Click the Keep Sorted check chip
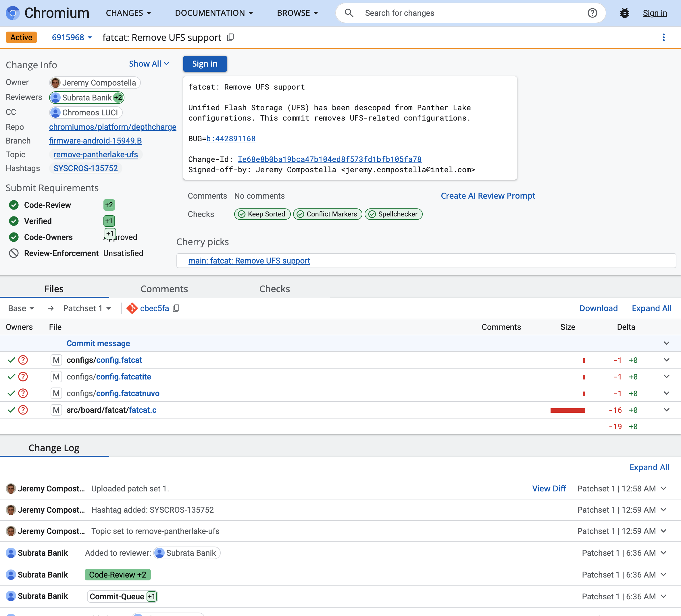The width and height of the screenshot is (681, 616). [262, 214]
